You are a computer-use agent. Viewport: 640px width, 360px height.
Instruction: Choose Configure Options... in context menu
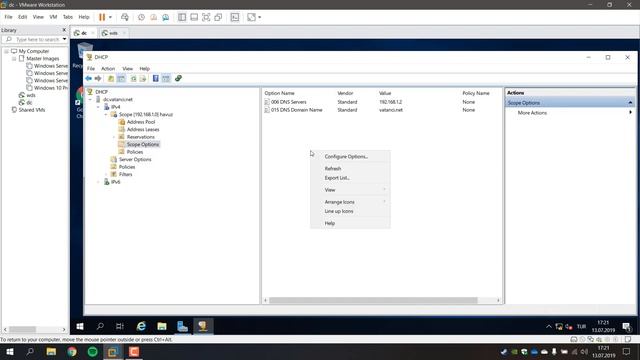(x=346, y=157)
